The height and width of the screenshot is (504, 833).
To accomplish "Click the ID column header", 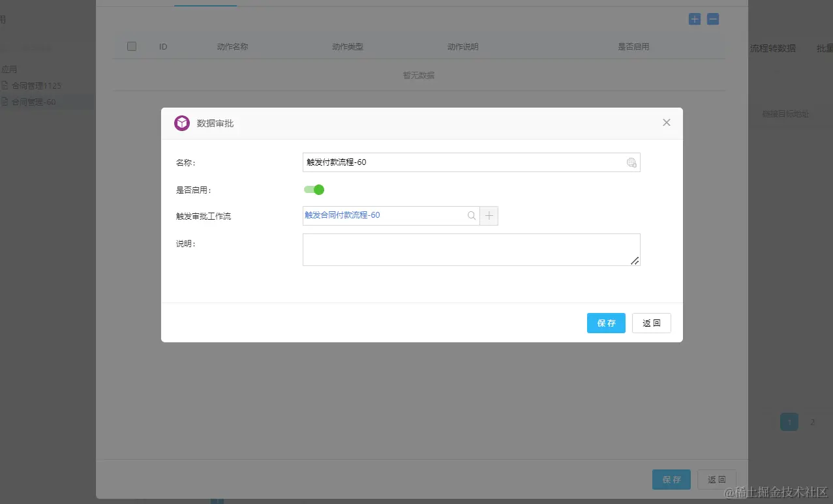I will (163, 47).
